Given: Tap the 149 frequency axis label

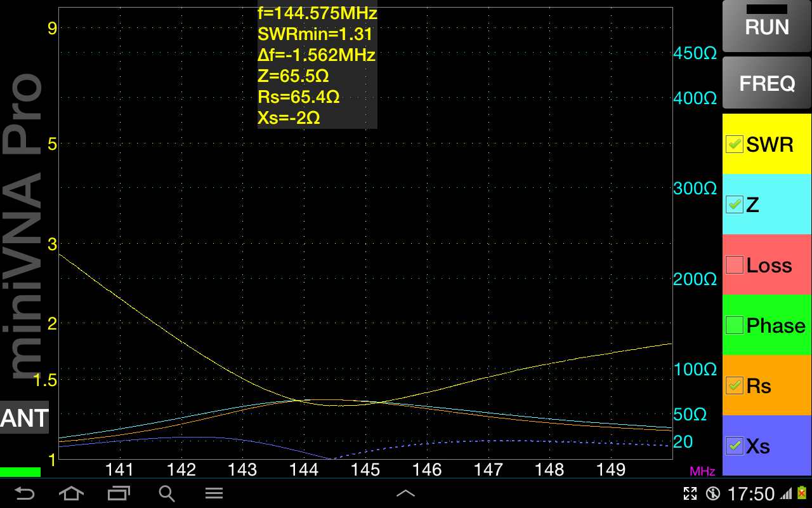Looking at the screenshot, I should 612,469.
